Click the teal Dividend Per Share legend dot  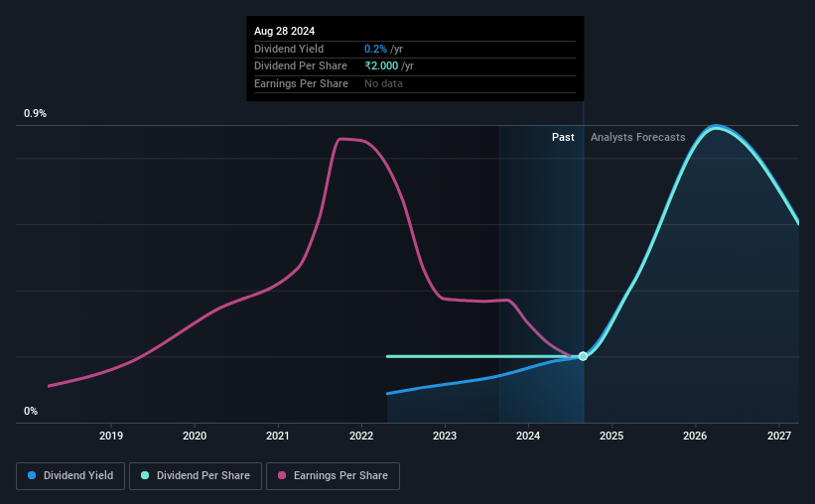[145, 475]
